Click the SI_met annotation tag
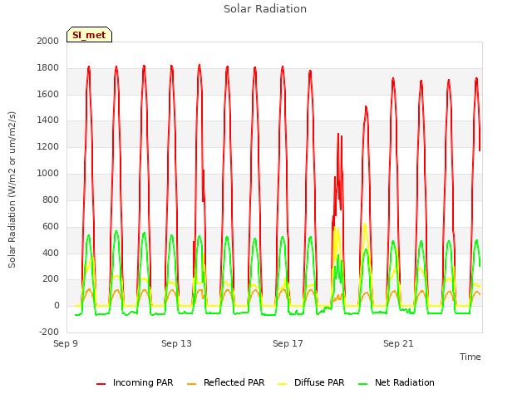The image size is (532, 399). tap(89, 35)
